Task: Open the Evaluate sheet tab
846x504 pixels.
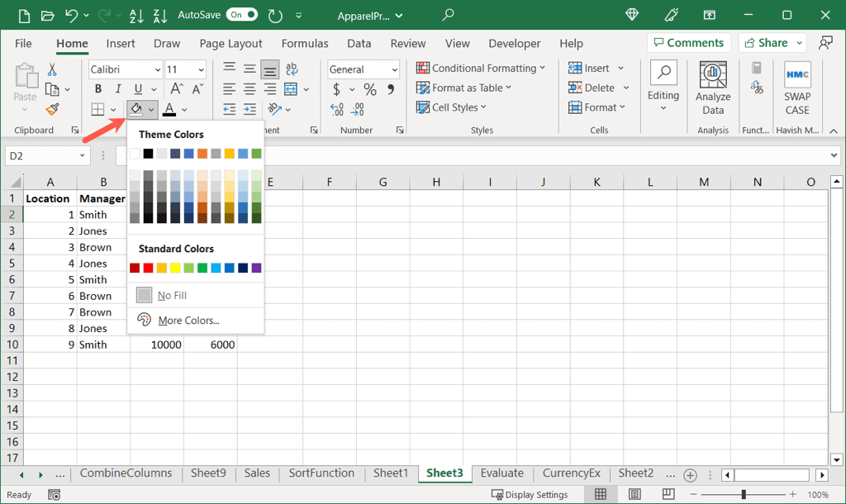Action: point(501,473)
